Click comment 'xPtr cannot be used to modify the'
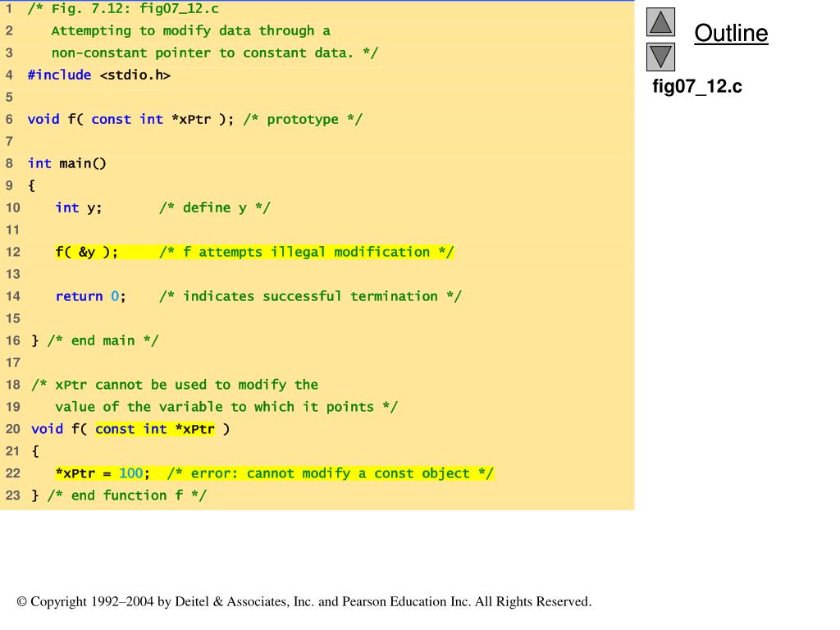 tap(186, 385)
